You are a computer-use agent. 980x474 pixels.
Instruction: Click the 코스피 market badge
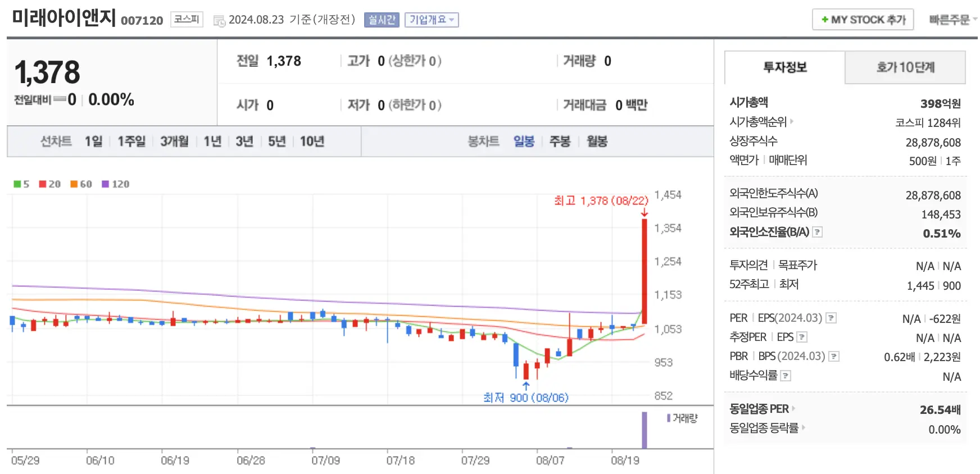click(187, 19)
